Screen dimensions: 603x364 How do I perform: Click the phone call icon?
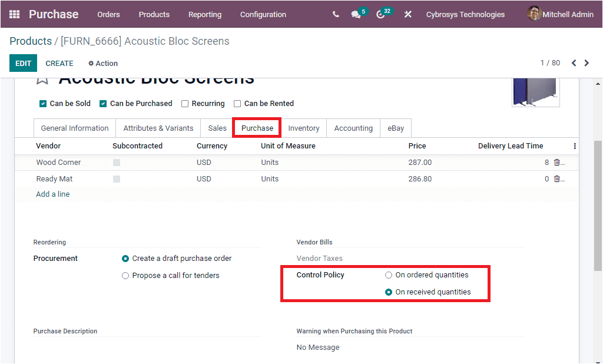pos(335,14)
